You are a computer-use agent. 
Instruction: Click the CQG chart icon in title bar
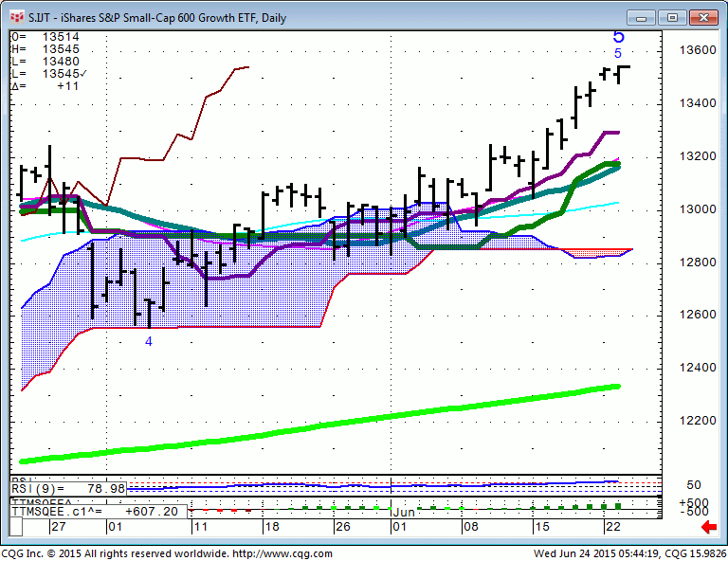coord(17,18)
